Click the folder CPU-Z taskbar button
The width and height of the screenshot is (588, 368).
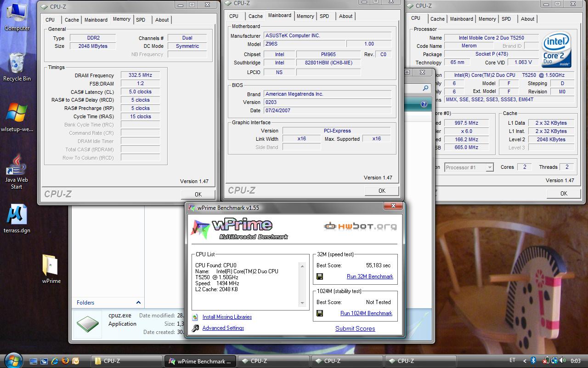pyautogui.click(x=127, y=361)
